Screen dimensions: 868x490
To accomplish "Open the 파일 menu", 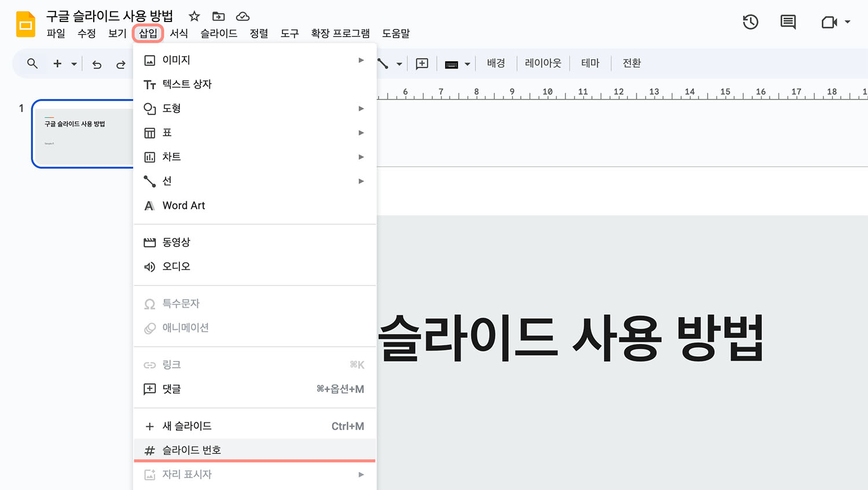I will [x=56, y=34].
